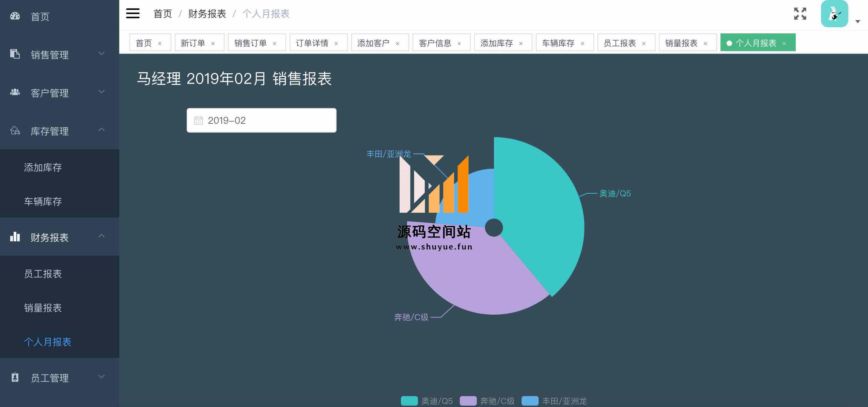Click the 2019-02 month picker field
Image resolution: width=868 pixels, height=407 pixels.
point(261,120)
